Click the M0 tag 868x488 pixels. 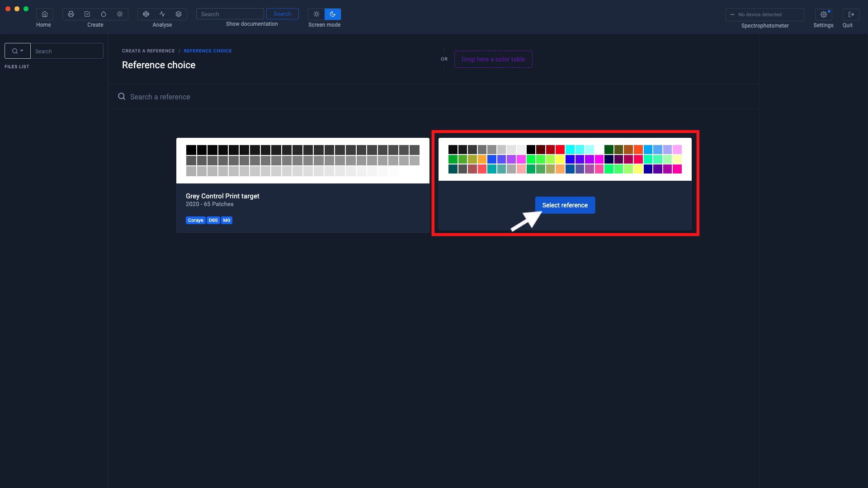coord(227,221)
